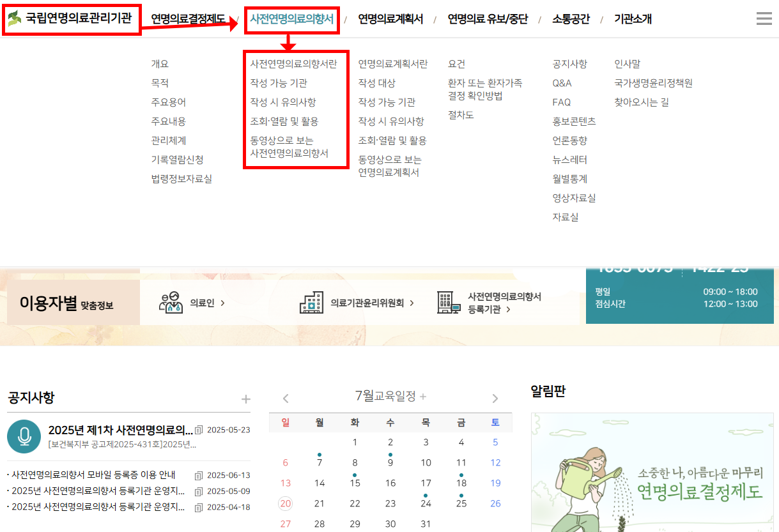Select 기록열람신청 submenu item

tap(177, 160)
